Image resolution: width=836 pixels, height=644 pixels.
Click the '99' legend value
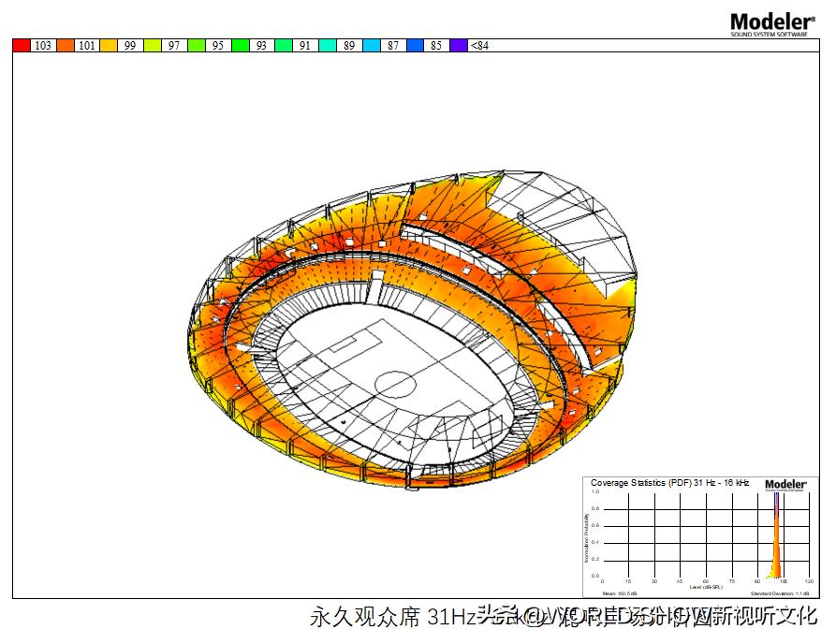point(130,46)
